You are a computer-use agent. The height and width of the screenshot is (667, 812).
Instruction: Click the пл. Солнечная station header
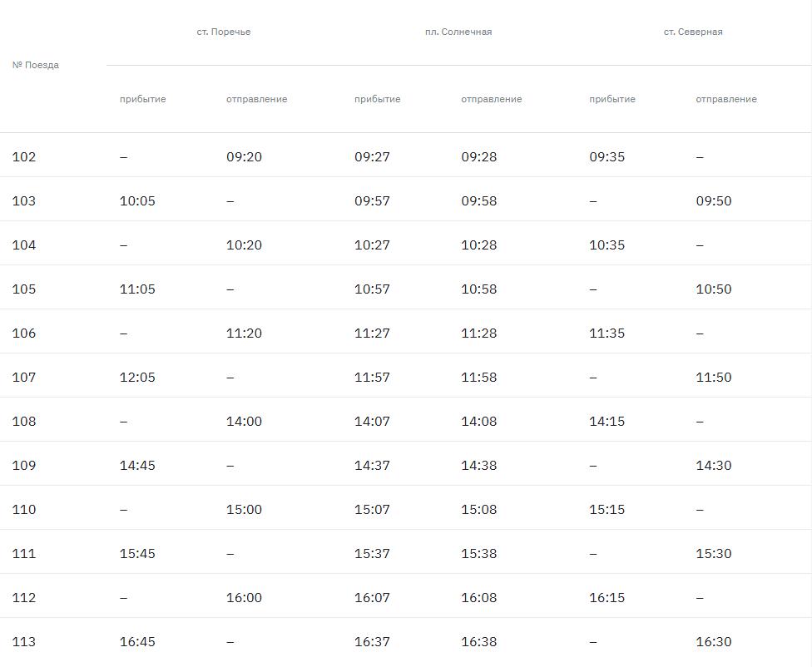[458, 32]
